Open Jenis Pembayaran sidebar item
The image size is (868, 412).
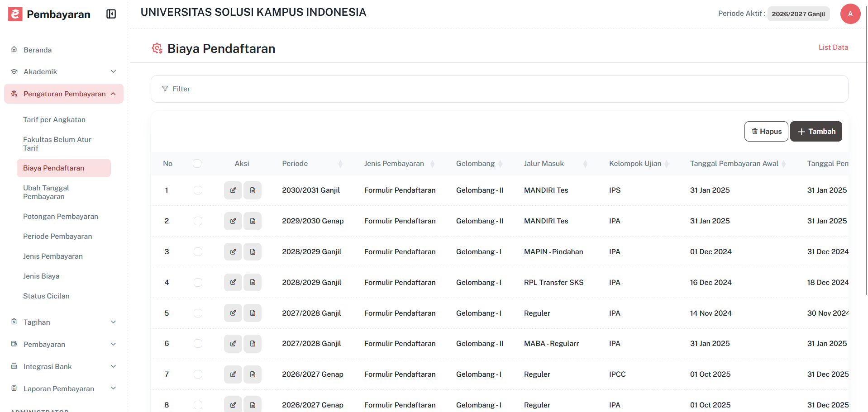point(53,256)
